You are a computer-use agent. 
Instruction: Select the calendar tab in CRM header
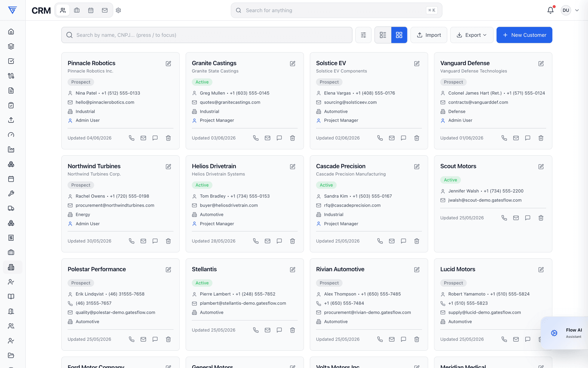coord(91,10)
